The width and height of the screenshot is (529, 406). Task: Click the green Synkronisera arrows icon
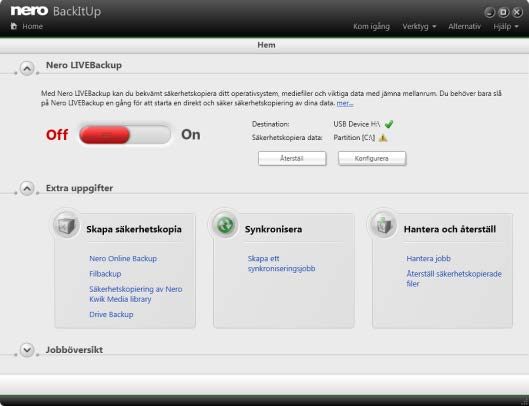pos(225,225)
